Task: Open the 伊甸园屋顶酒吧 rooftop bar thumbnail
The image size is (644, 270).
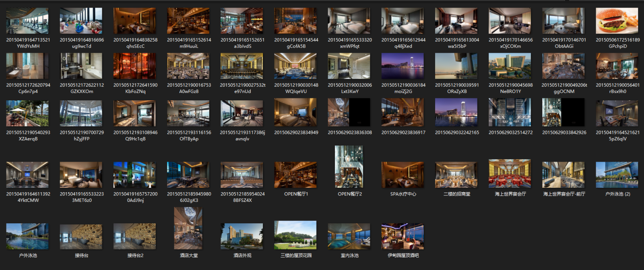Action: (x=402, y=236)
